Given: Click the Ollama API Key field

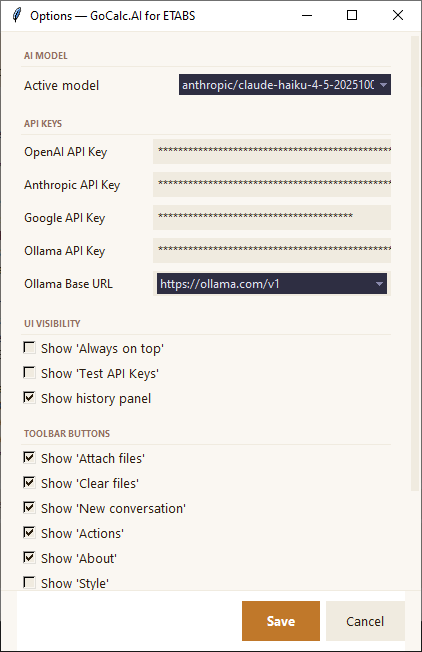Looking at the screenshot, I should [x=272, y=250].
